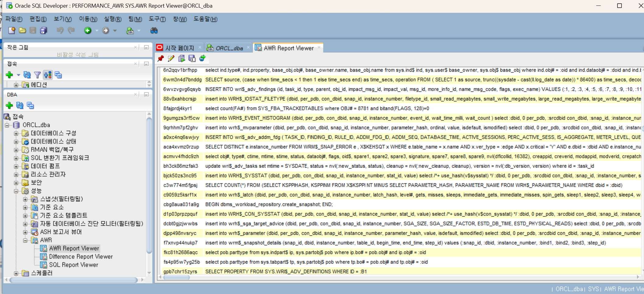
Task: Toggle the schema browser button in 접속 panel
Action: 48,75
